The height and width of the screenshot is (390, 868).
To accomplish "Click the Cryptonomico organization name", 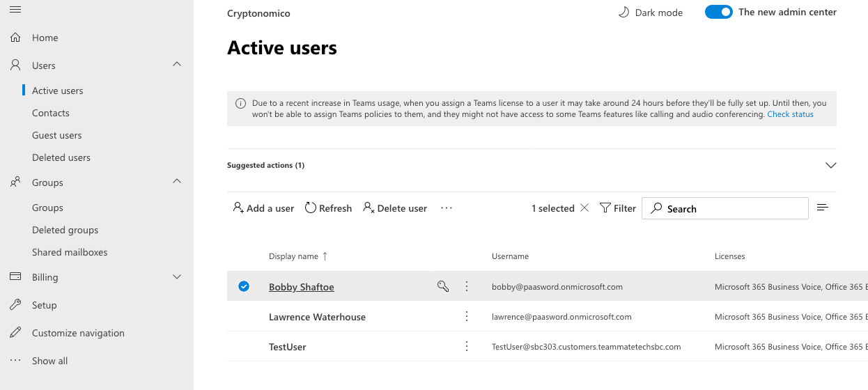I will pyautogui.click(x=258, y=13).
